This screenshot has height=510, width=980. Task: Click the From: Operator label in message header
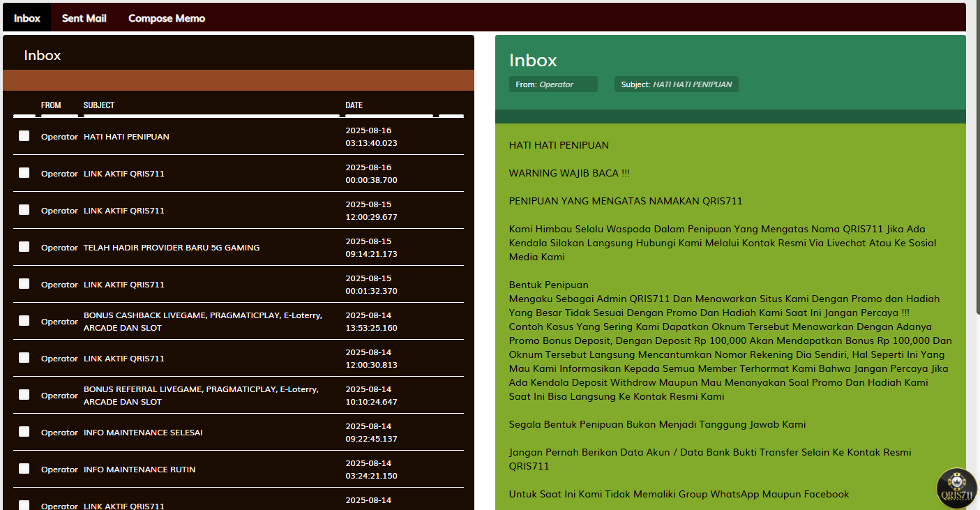553,84
